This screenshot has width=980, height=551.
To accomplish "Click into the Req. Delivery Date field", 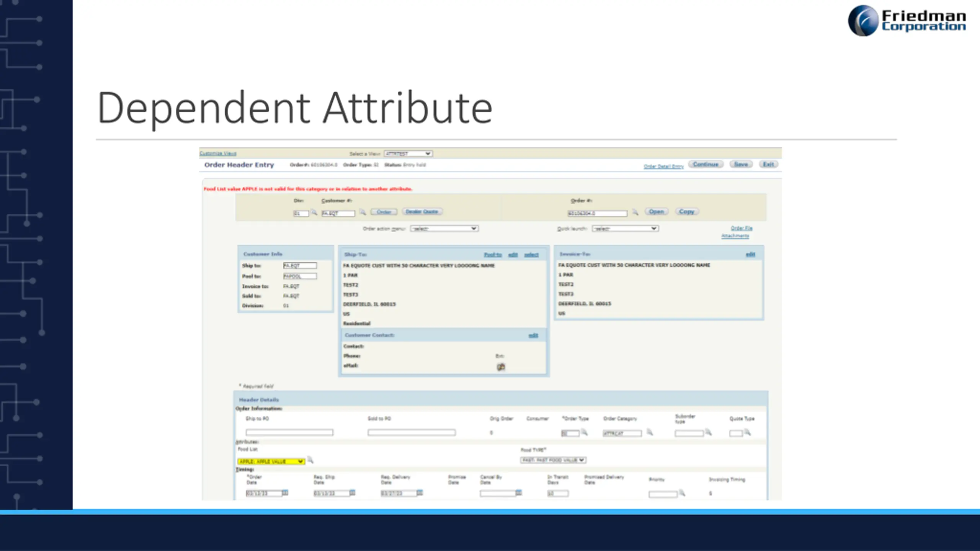I will 399,494.
